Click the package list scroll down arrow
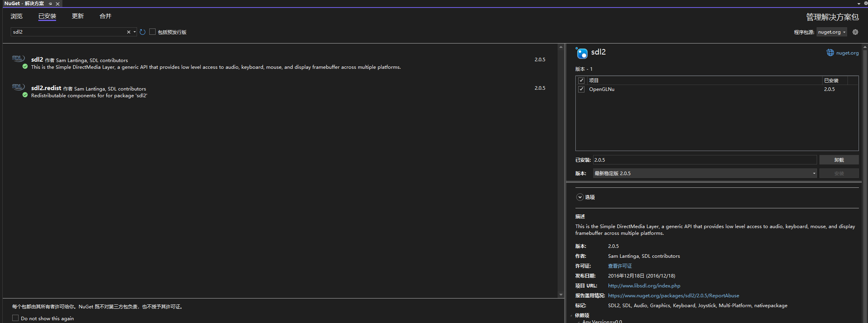 point(561,295)
